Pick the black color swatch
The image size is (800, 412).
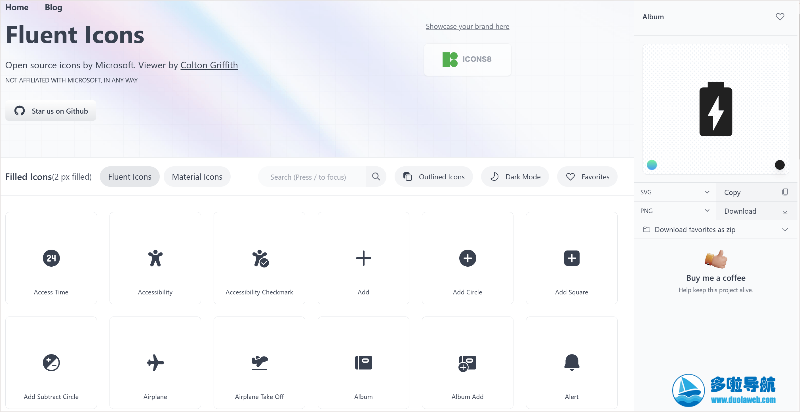click(x=780, y=165)
